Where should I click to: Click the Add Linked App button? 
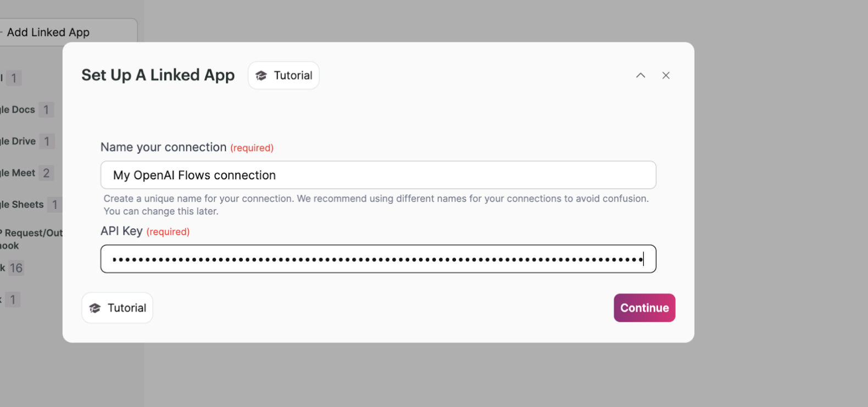click(48, 32)
